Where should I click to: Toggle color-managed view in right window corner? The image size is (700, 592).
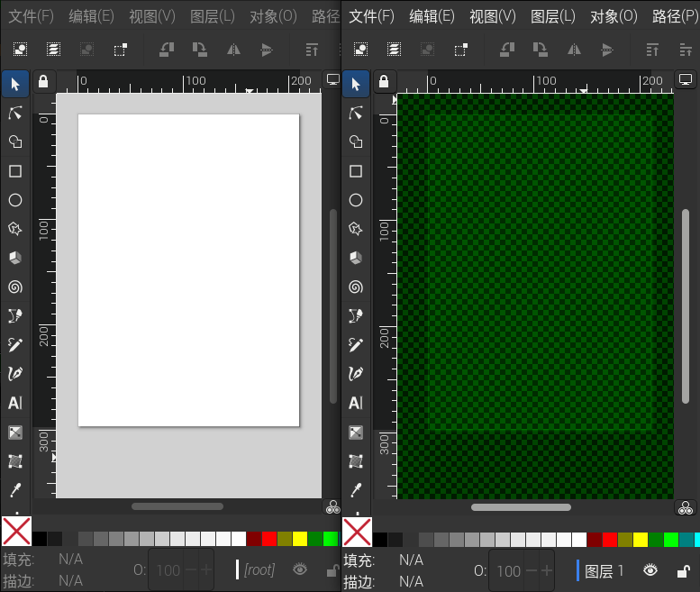click(x=686, y=507)
